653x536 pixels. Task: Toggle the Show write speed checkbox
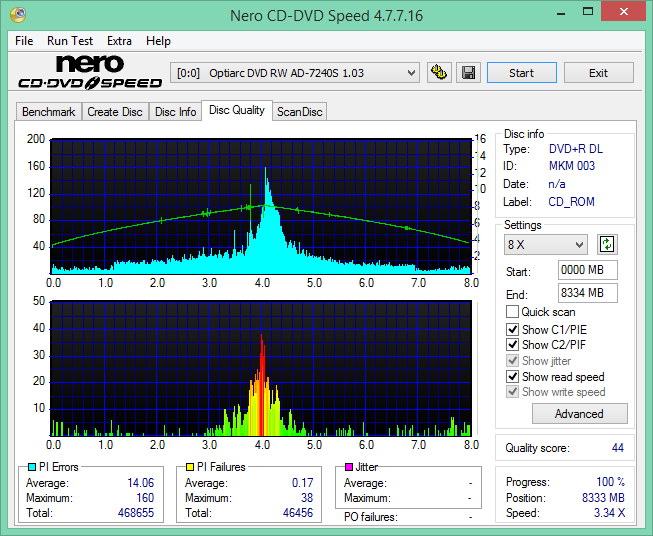click(512, 392)
